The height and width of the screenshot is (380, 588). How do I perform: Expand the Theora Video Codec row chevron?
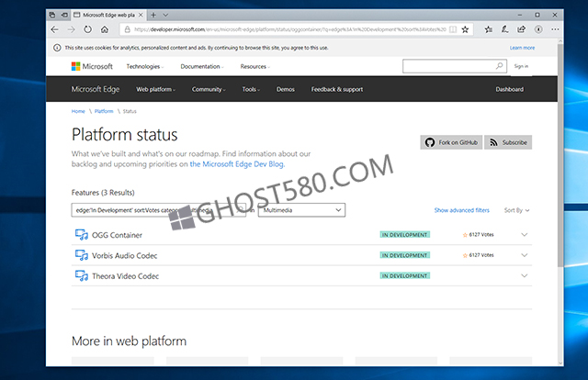[x=525, y=275]
